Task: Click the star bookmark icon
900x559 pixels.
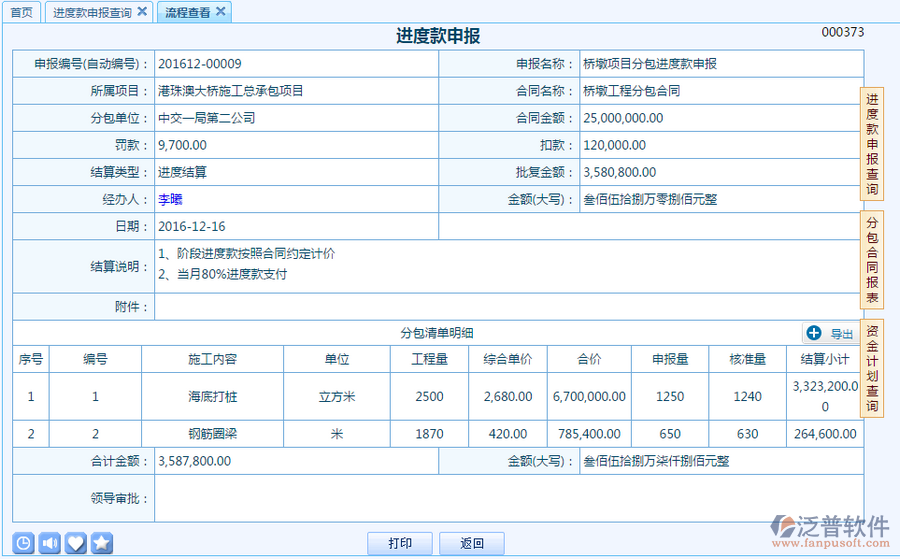Action: click(102, 542)
